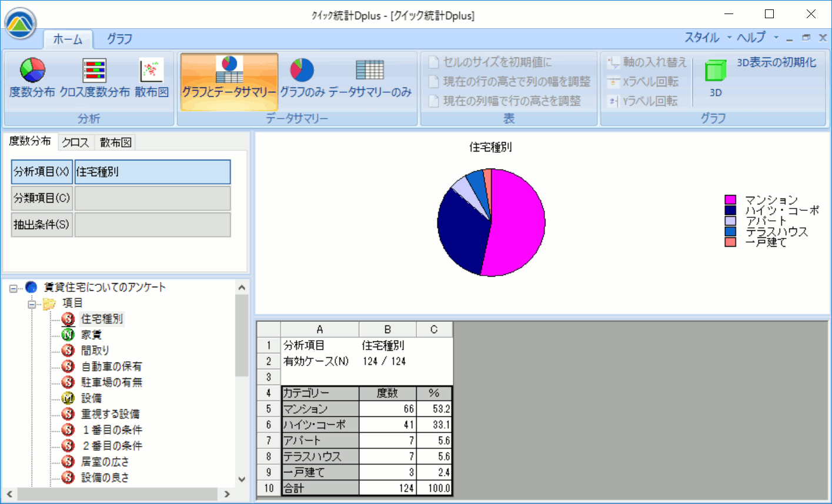832x504 pixels.
Task: Switch to the ホーム ribbon tab
Action: [x=68, y=39]
